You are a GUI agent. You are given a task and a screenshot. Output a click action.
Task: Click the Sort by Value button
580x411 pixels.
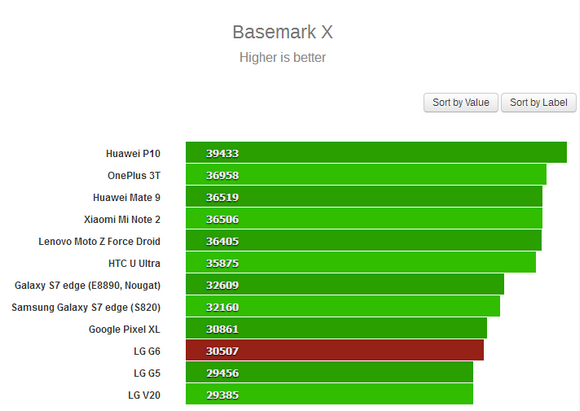point(461,102)
